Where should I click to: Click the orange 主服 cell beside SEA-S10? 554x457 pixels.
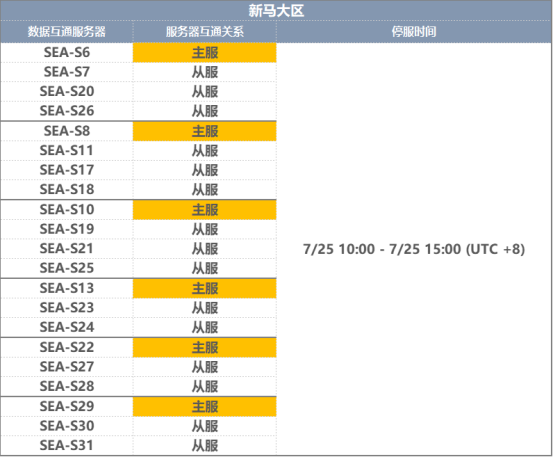pos(205,210)
